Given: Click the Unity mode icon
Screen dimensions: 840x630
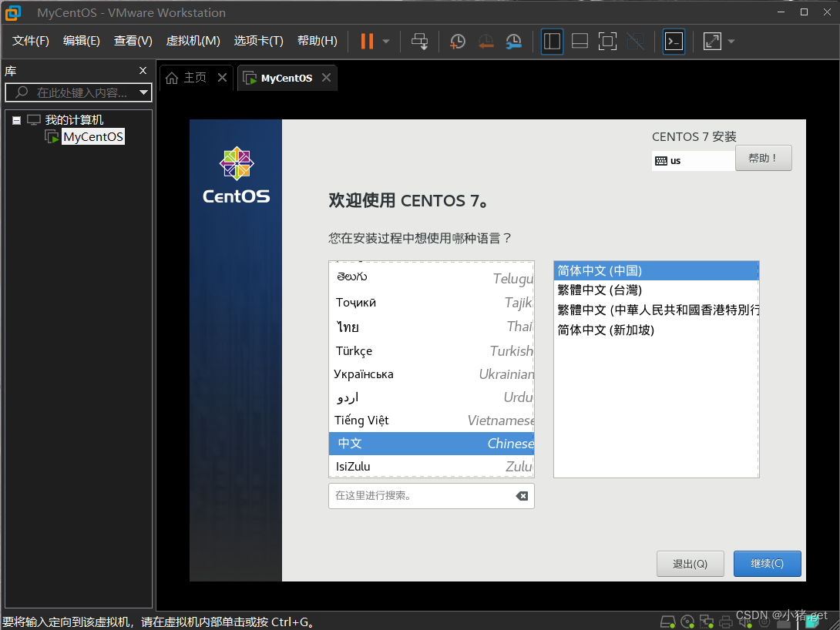Looking at the screenshot, I should coord(635,42).
